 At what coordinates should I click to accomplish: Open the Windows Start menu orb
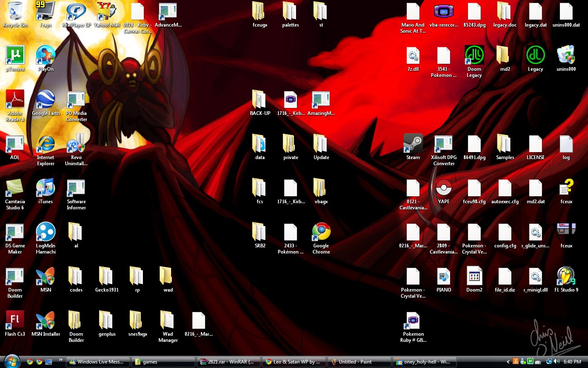click(11, 361)
